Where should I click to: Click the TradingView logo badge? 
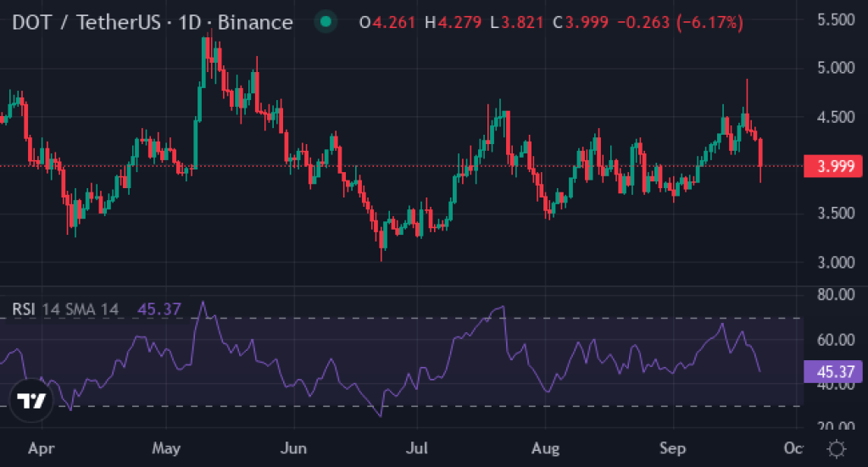31,400
